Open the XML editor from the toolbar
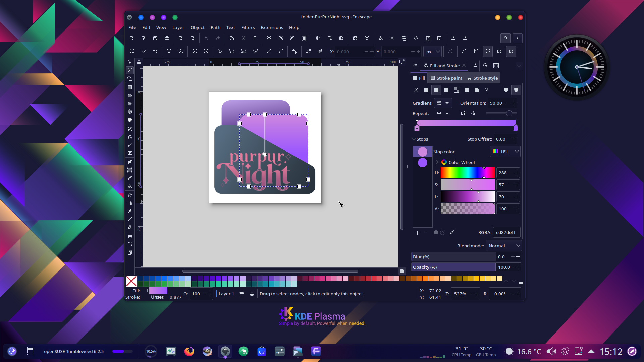 point(416,38)
